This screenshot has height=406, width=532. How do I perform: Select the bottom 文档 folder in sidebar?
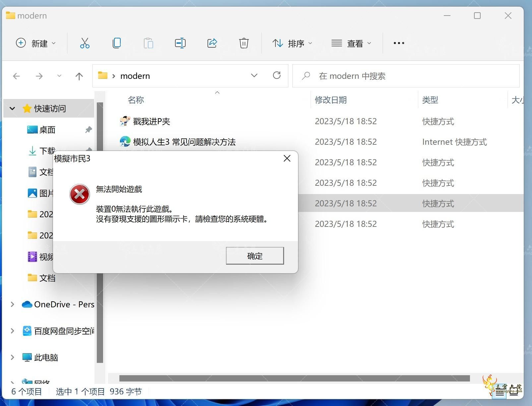[41, 278]
